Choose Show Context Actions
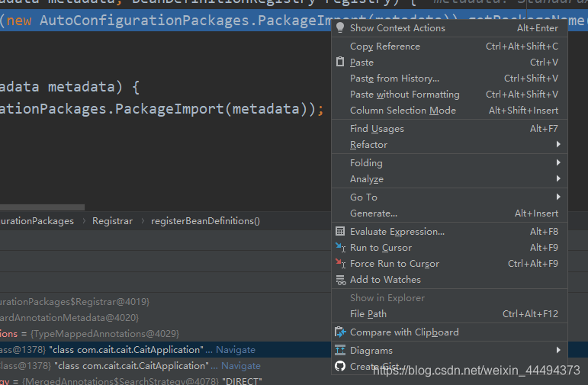Viewport: 588px width, 385px height. 449,27
